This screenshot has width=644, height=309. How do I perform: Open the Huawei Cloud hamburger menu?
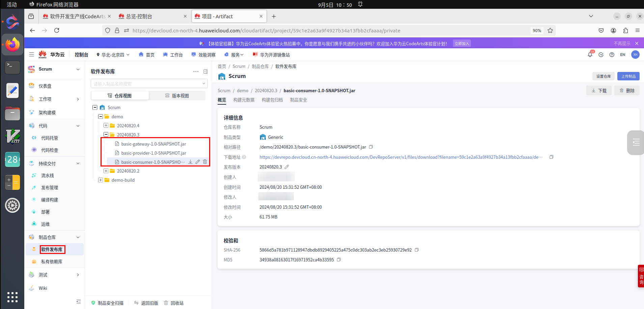31,54
